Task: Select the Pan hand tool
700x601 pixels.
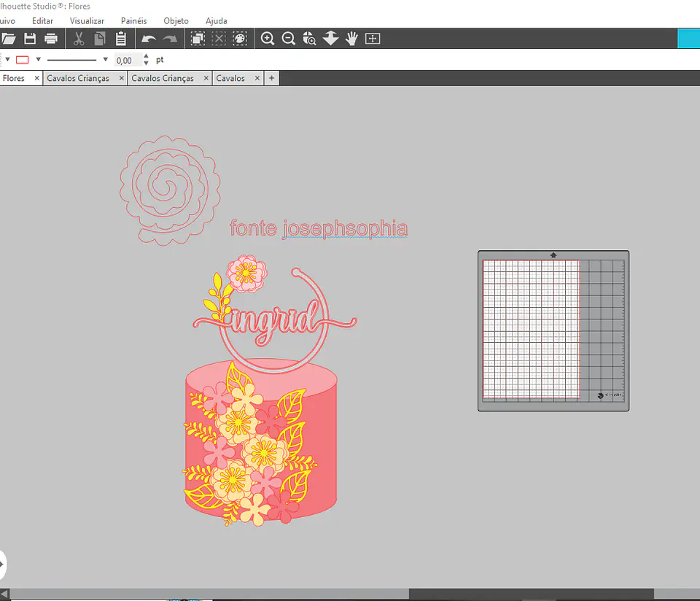Action: [x=351, y=39]
